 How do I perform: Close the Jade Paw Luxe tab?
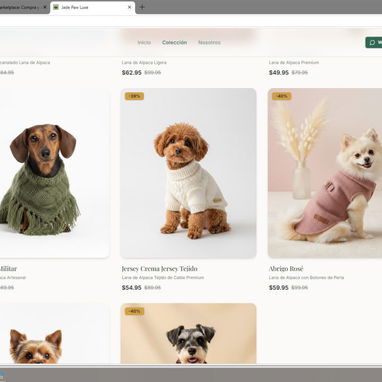pyautogui.click(x=130, y=7)
